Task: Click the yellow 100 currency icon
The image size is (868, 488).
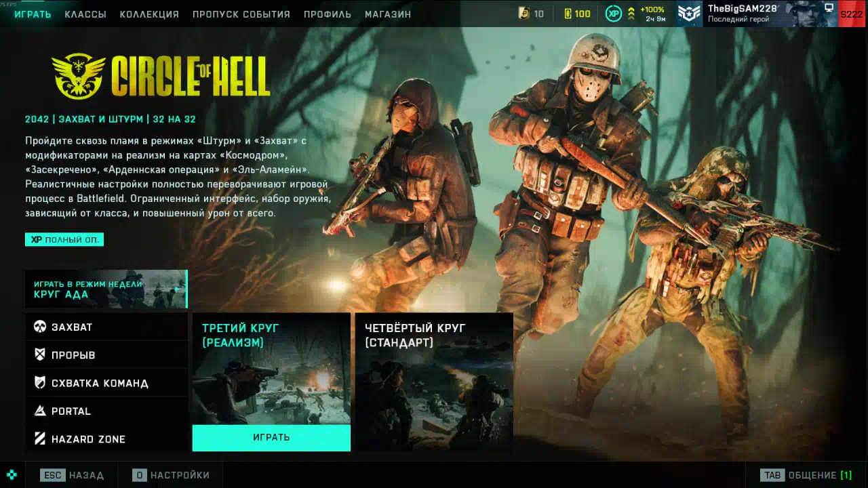Action: [x=568, y=14]
